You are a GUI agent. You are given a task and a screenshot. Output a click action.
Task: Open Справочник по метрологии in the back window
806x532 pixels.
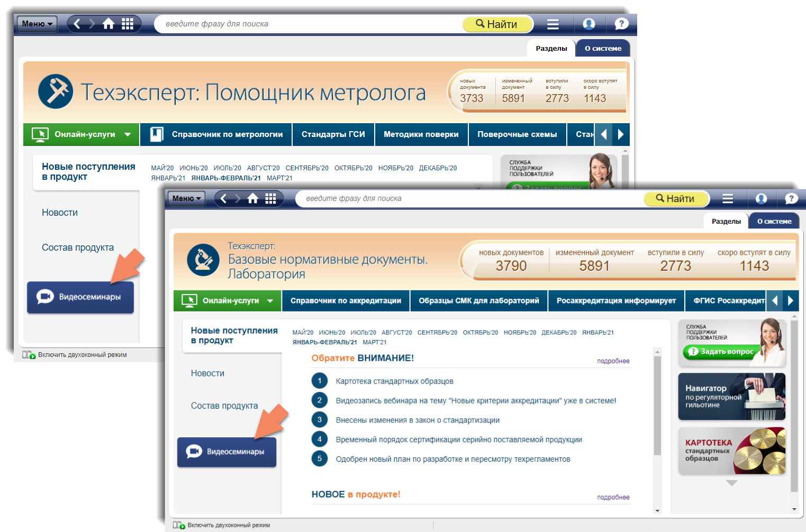click(216, 134)
